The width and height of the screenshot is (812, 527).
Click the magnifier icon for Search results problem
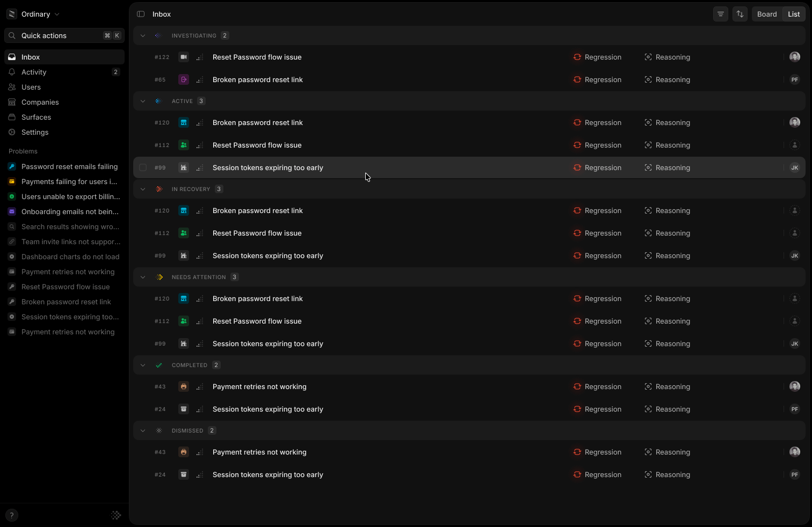12,226
